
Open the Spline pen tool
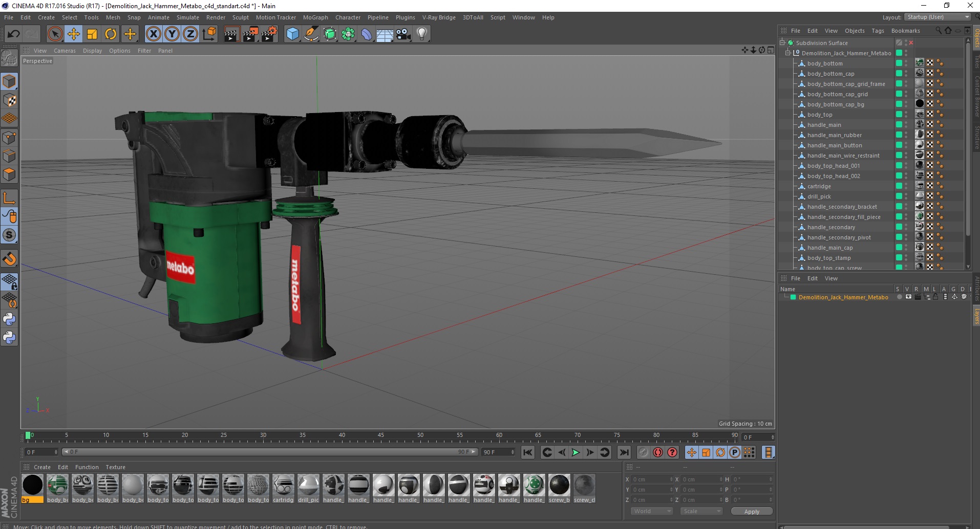click(x=311, y=34)
